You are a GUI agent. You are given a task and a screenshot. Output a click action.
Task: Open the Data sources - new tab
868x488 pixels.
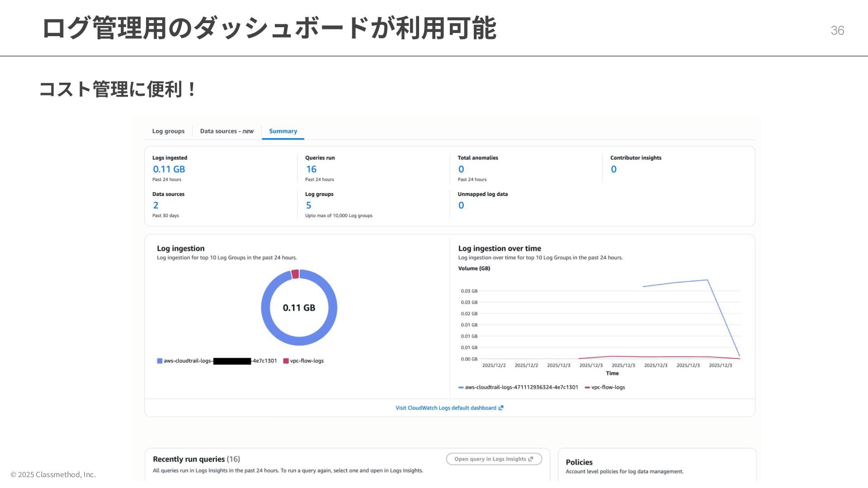pyautogui.click(x=226, y=131)
